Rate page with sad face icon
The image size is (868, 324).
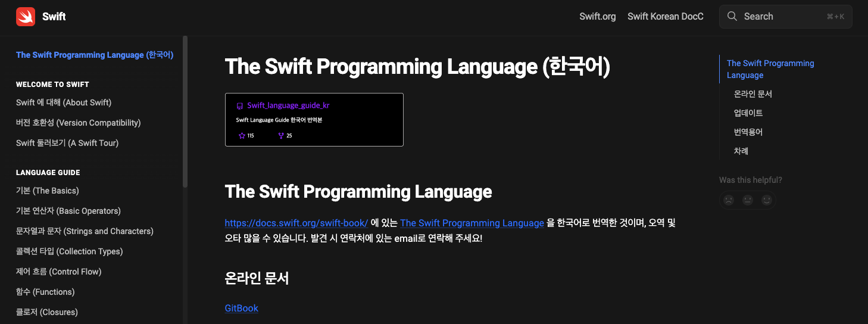coord(728,200)
